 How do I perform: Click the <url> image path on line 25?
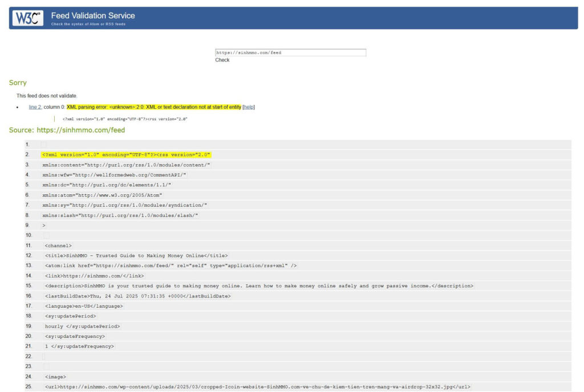point(257,387)
